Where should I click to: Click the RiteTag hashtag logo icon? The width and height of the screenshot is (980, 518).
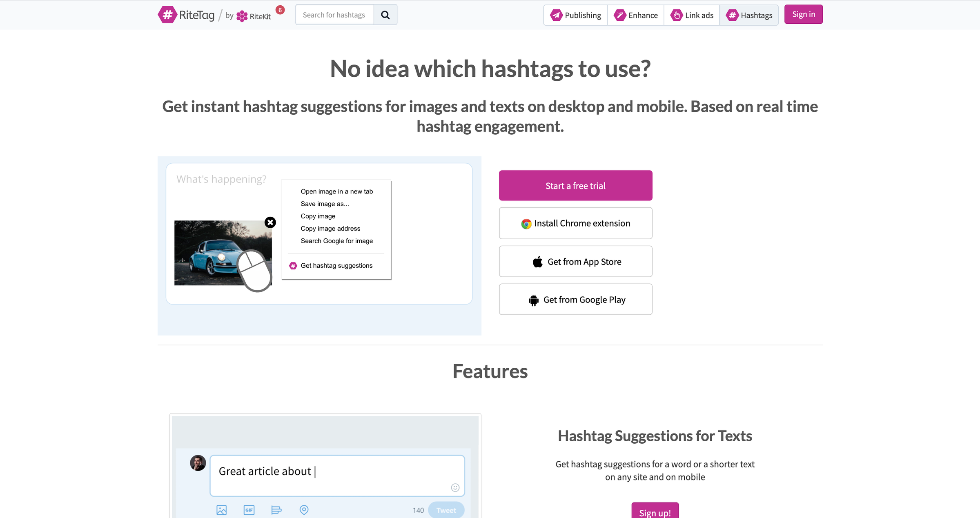[x=167, y=15]
